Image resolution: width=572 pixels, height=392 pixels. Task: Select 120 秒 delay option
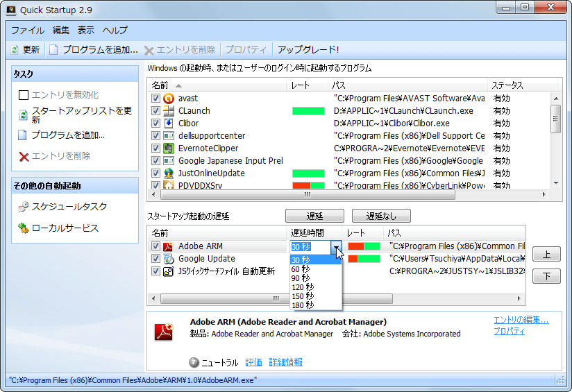316,287
